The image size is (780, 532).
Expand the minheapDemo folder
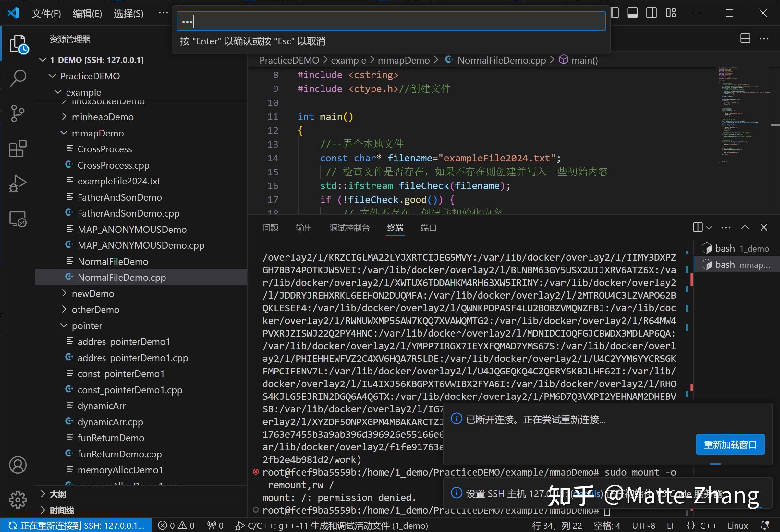[x=102, y=117]
